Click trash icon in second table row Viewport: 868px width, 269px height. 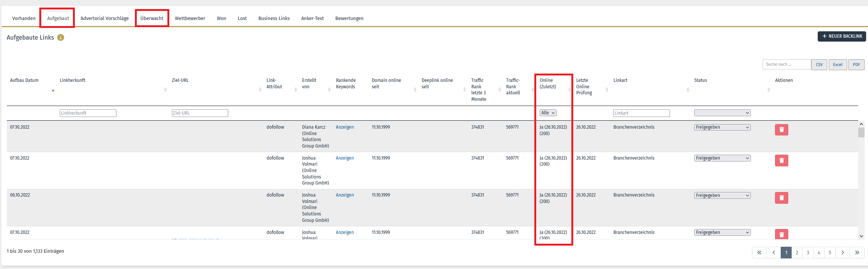point(781,161)
